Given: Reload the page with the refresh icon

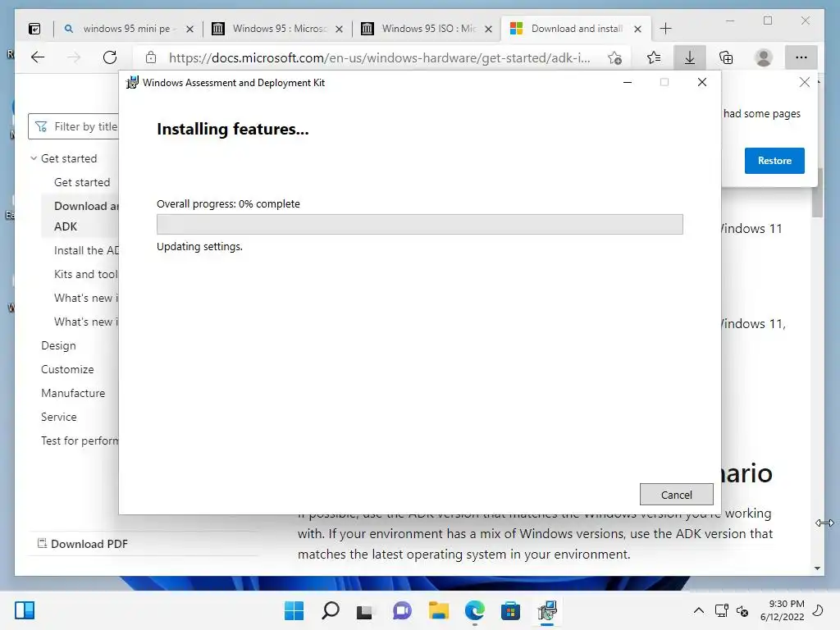Looking at the screenshot, I should pos(110,57).
